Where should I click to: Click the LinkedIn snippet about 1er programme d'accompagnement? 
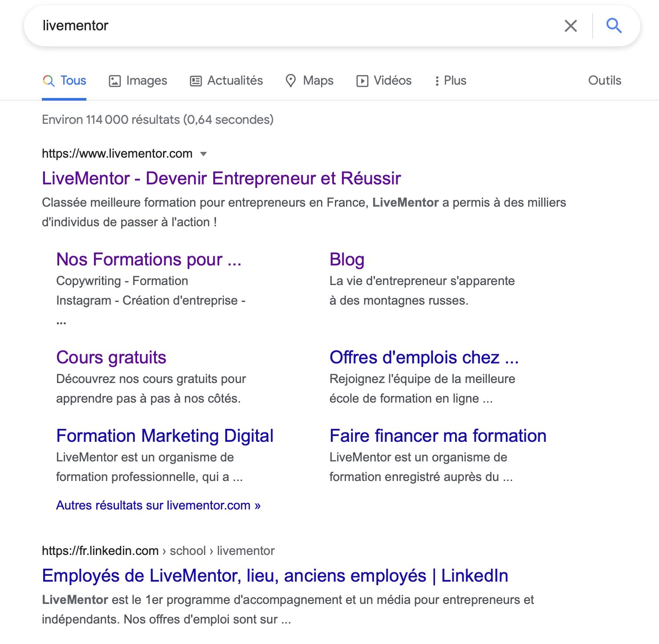[288, 610]
